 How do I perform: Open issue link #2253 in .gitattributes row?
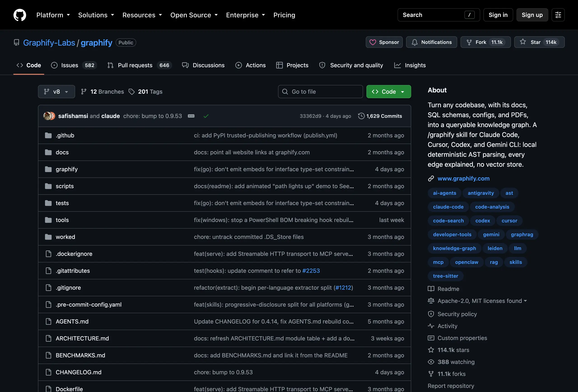[x=311, y=271]
